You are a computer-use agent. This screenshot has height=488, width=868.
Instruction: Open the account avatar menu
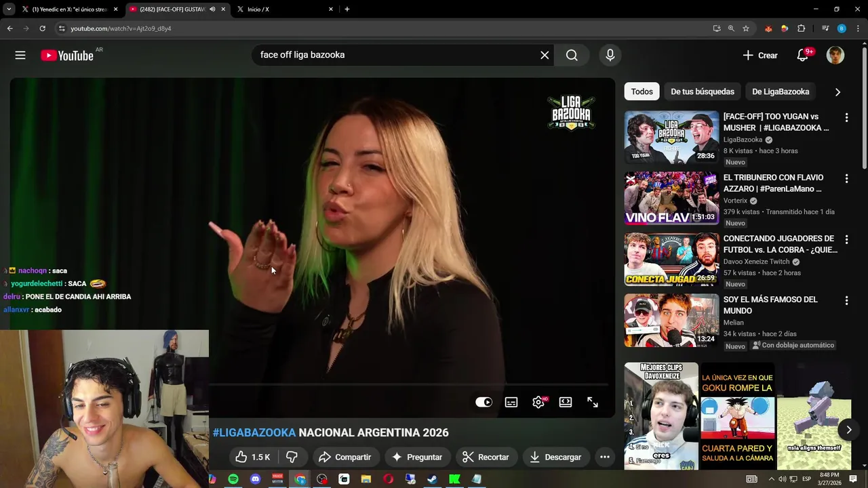pos(835,56)
